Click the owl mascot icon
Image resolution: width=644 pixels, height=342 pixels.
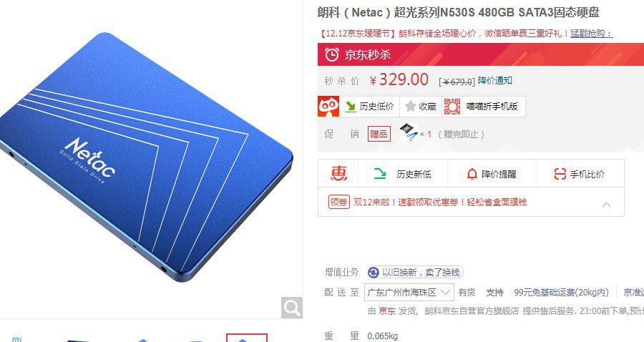[328, 107]
